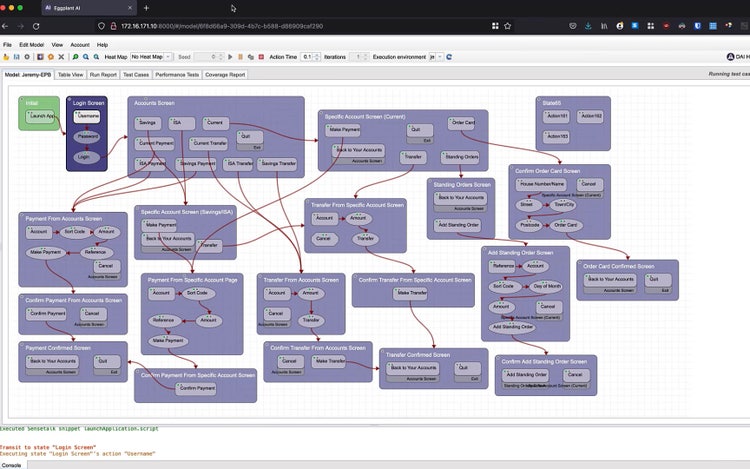The height and width of the screenshot is (469, 750).
Task: Click the zoom in magnifier icon
Action: 86,57
